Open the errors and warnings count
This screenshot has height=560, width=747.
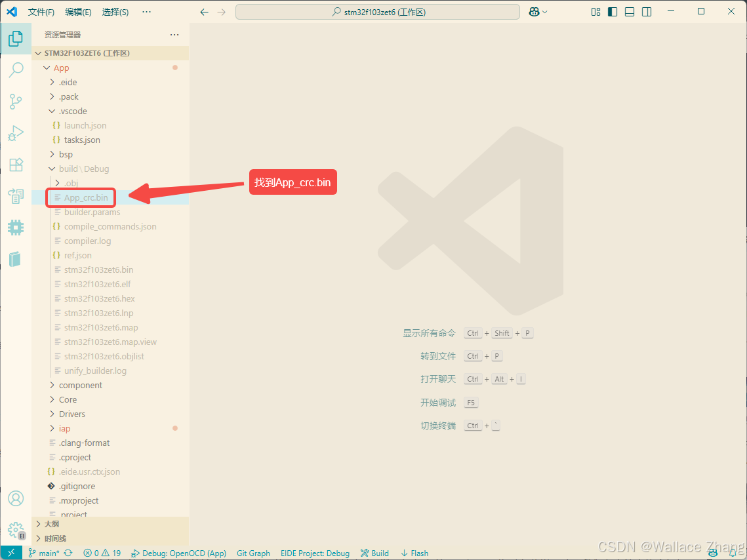102,553
